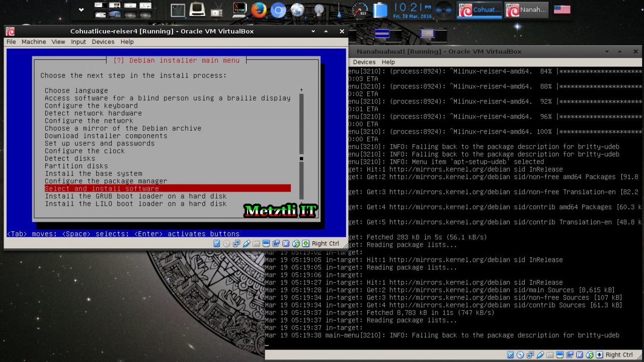Open the television icon launcher in panel

pos(216,10)
